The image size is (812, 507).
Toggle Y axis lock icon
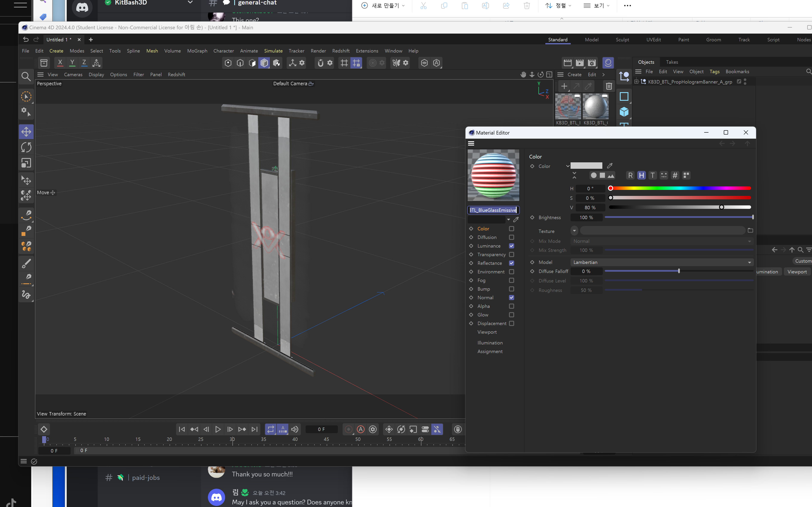(x=72, y=63)
